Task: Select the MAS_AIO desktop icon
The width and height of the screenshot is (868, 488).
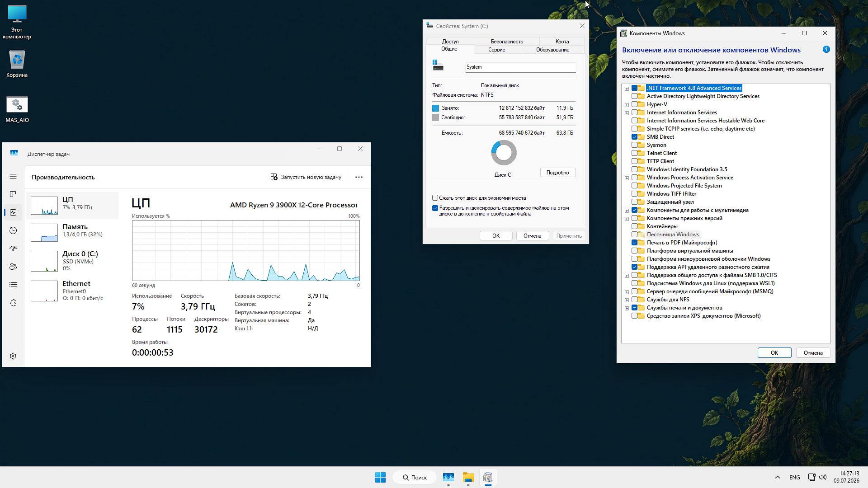Action: 17,109
